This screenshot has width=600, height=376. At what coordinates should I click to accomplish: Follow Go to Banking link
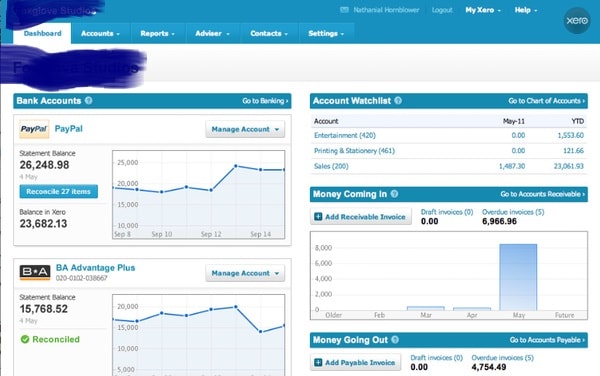click(265, 101)
